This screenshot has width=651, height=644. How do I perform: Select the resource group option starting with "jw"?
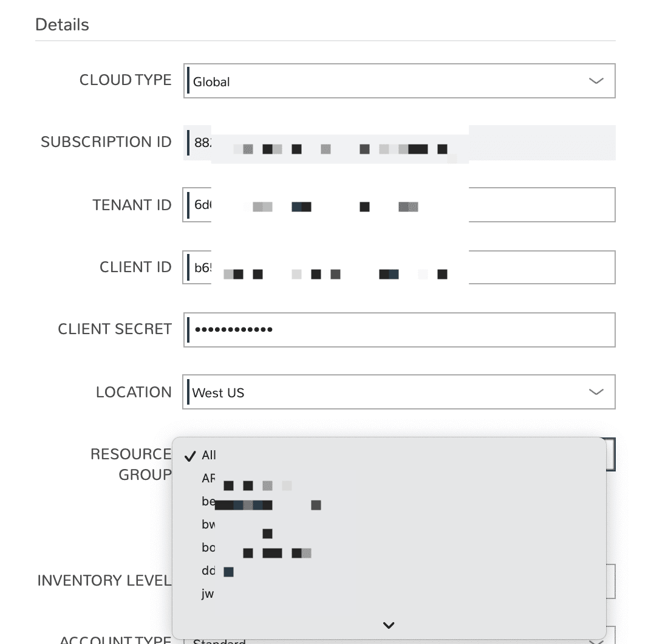[208, 594]
